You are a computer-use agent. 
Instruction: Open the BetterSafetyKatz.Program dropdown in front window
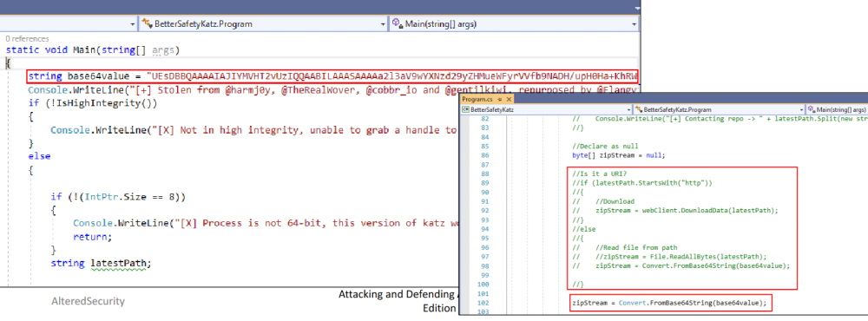point(720,110)
